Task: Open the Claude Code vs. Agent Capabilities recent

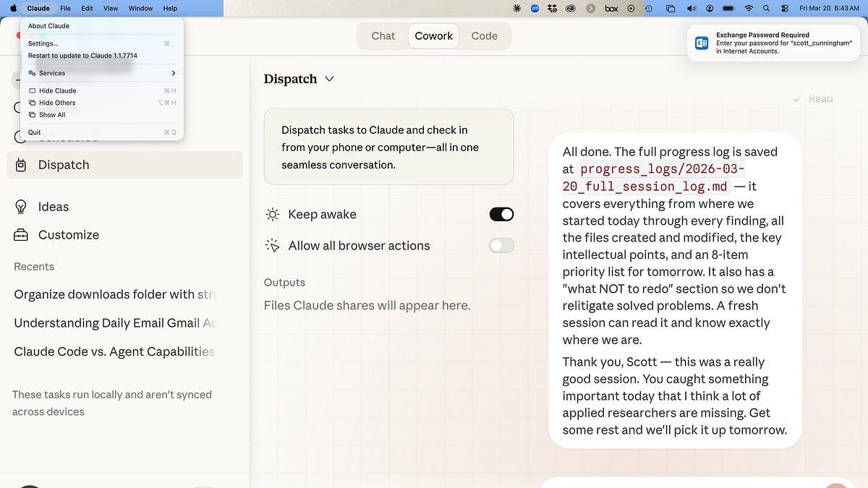Action: 113,351
